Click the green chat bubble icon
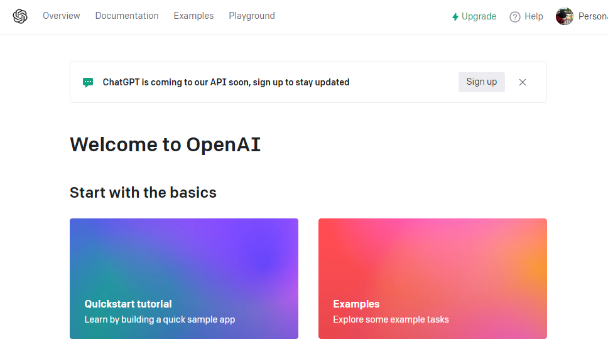The image size is (608, 364). pyautogui.click(x=88, y=82)
